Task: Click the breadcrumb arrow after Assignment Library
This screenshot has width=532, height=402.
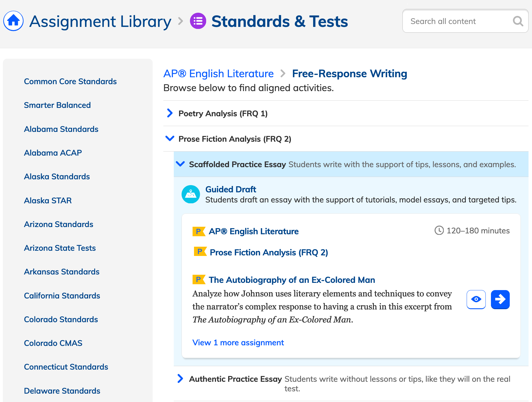Action: [180, 21]
